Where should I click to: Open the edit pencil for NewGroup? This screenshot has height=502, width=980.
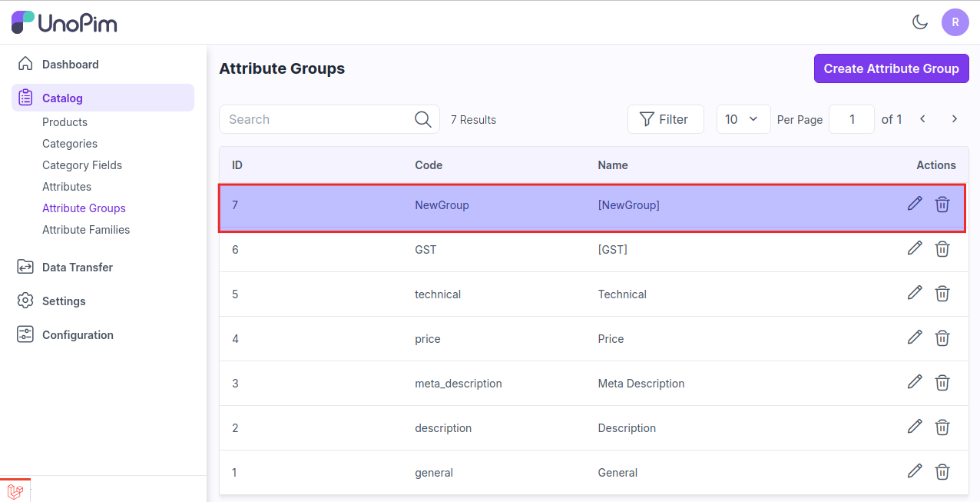tap(914, 204)
